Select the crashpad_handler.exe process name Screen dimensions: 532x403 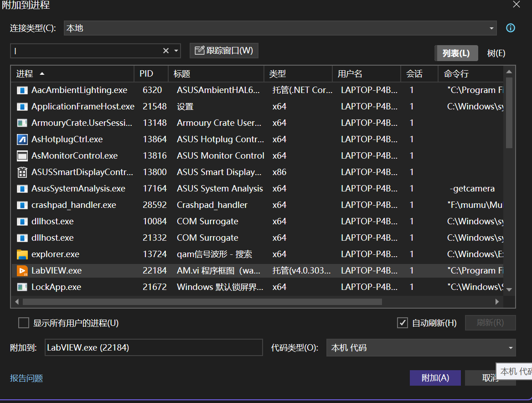pyautogui.click(x=74, y=205)
